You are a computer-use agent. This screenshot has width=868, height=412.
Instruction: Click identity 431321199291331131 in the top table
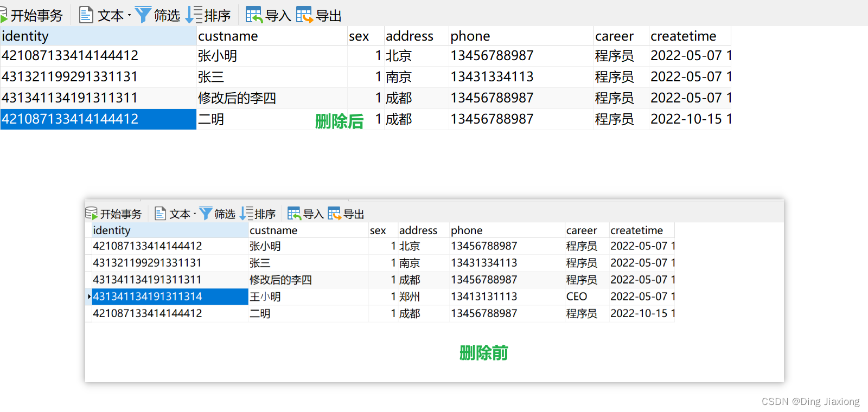click(x=98, y=77)
